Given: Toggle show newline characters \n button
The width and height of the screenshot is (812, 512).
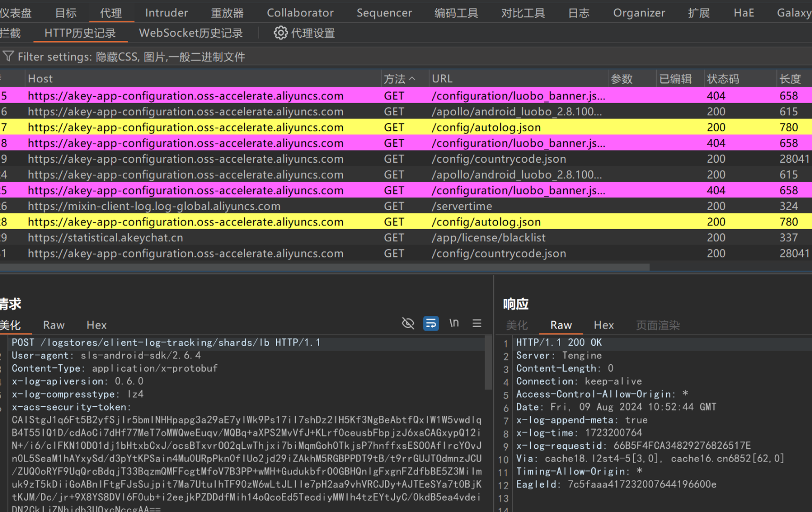Looking at the screenshot, I should (x=454, y=323).
